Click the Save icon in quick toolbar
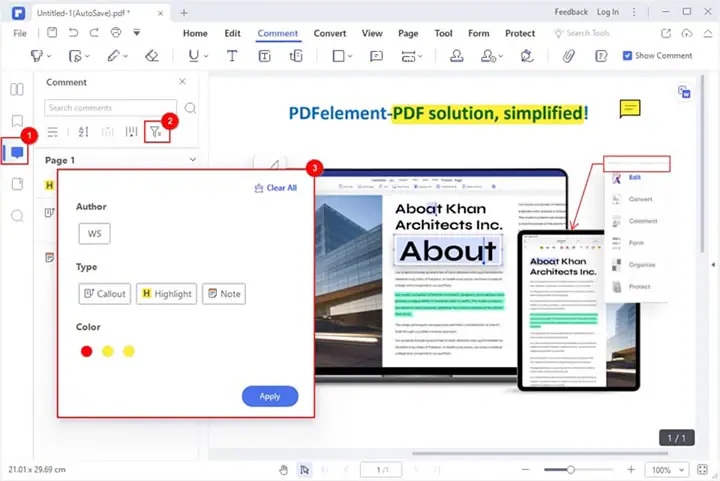Image resolution: width=720 pixels, height=481 pixels. coord(52,33)
